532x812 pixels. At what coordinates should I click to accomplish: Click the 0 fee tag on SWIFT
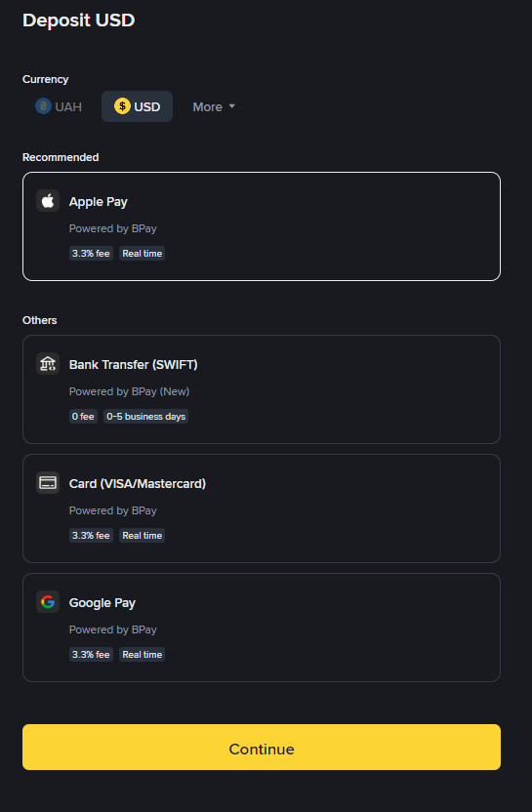coord(83,417)
